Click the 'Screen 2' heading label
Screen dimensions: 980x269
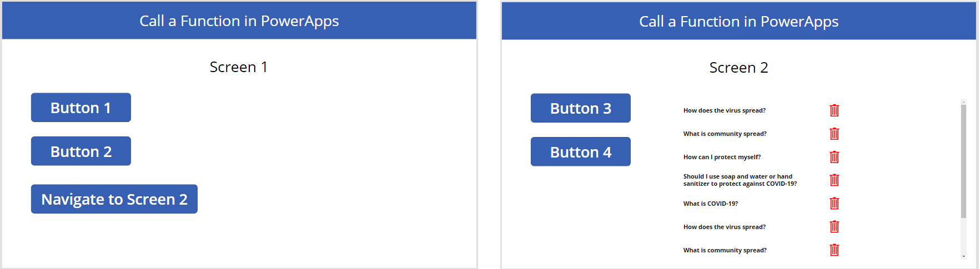tap(738, 68)
